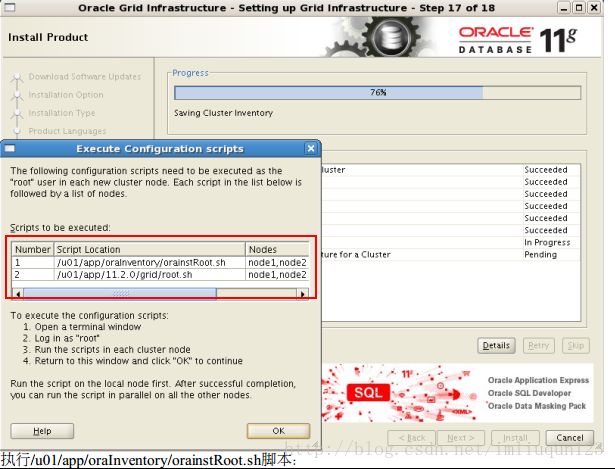
Task: Click the disabled Back button
Action: pos(411,438)
